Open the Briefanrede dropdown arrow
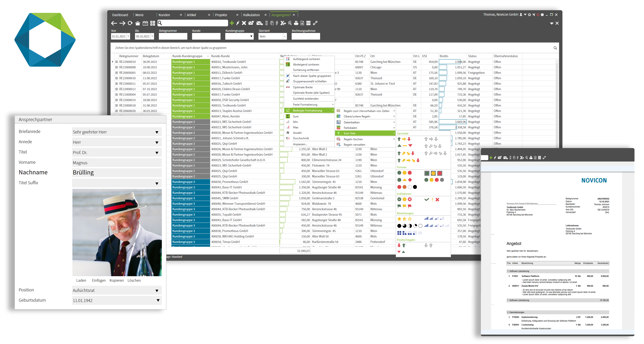 [x=157, y=132]
